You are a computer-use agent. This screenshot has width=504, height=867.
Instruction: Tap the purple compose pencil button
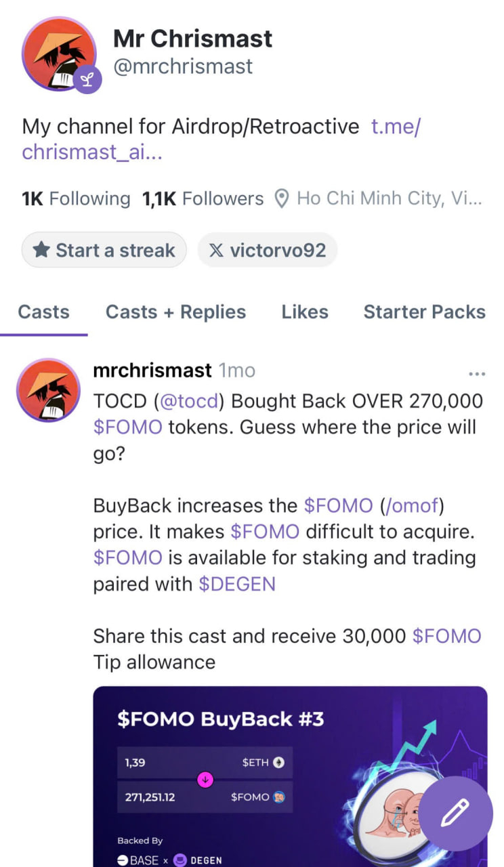click(x=455, y=813)
